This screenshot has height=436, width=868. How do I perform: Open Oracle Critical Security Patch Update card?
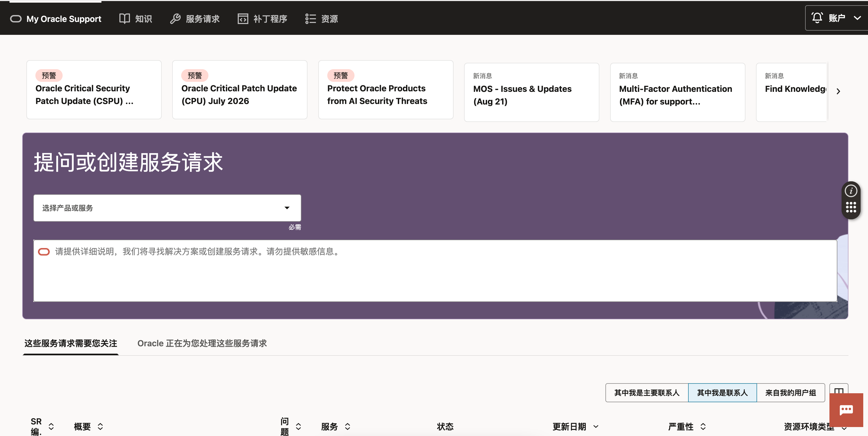(94, 89)
